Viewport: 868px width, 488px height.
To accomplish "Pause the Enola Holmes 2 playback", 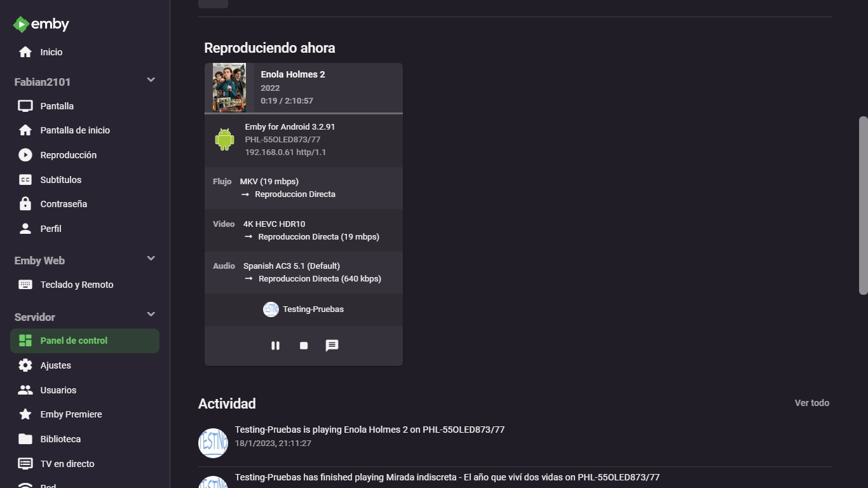I will coord(275,346).
